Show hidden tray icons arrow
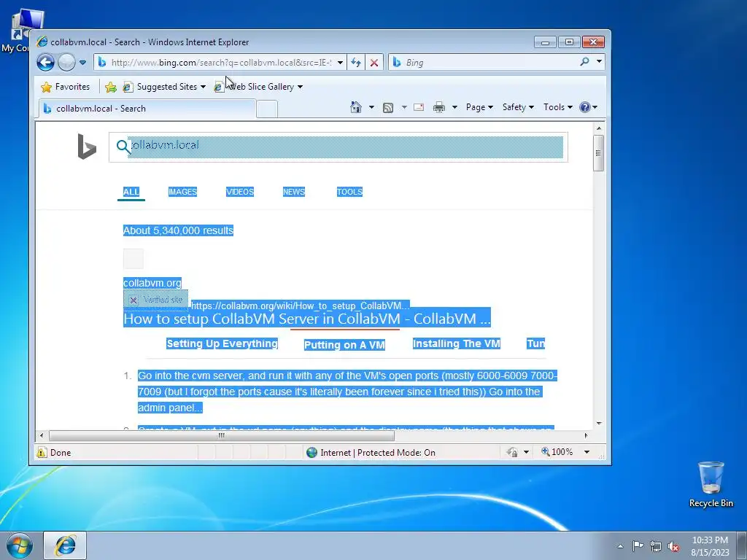Image resolution: width=747 pixels, height=560 pixels. click(x=620, y=546)
